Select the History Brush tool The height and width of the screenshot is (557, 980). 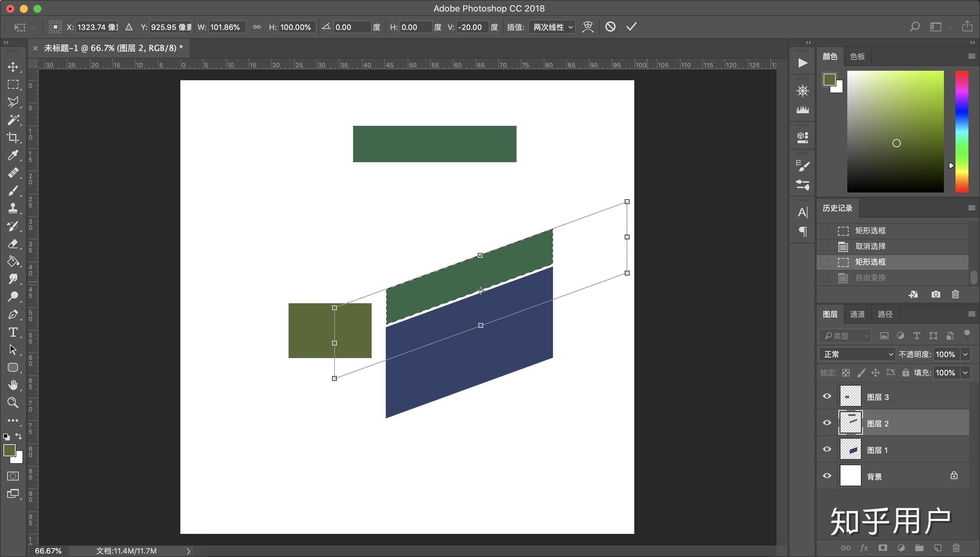[x=13, y=226]
